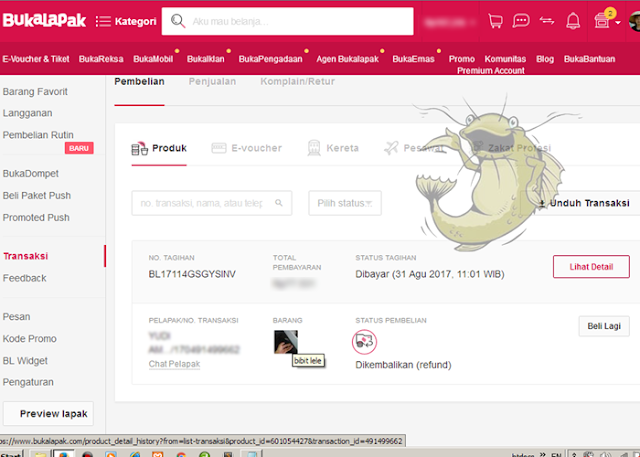This screenshot has width=640, height=457.
Task: Open the shopping cart icon
Action: (x=496, y=21)
